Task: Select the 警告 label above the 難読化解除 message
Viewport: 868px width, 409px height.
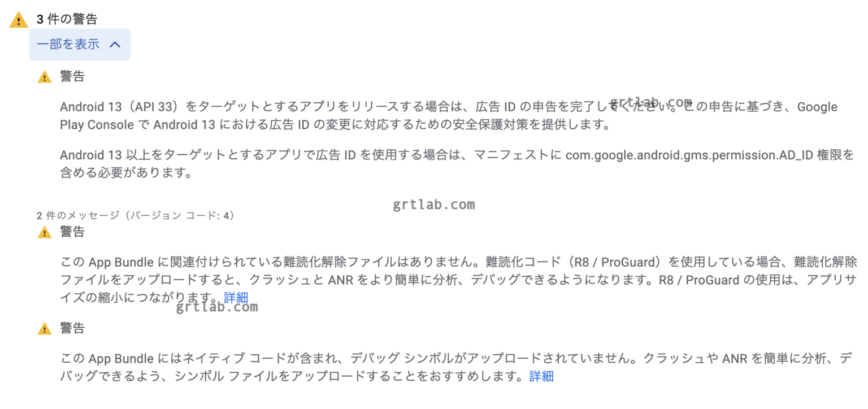Action: (x=72, y=232)
